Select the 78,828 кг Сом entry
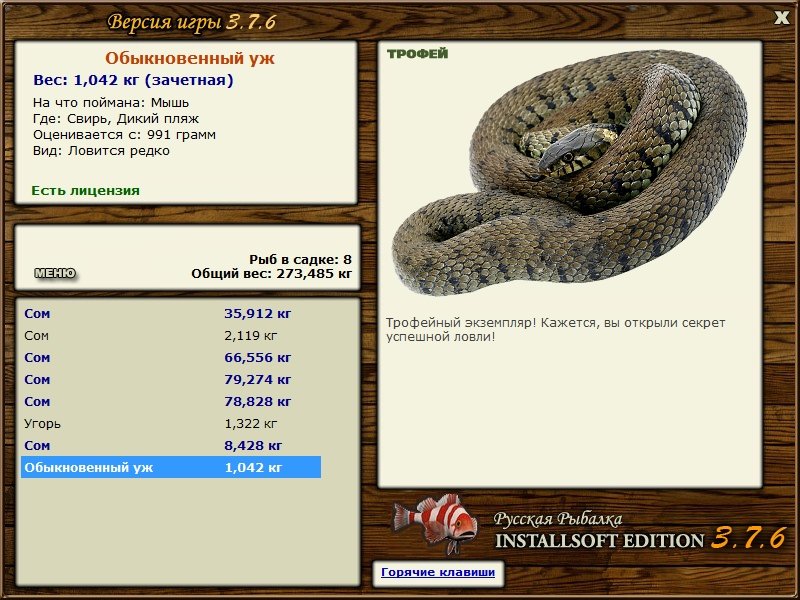Screen dimensions: 800x600 [171, 402]
